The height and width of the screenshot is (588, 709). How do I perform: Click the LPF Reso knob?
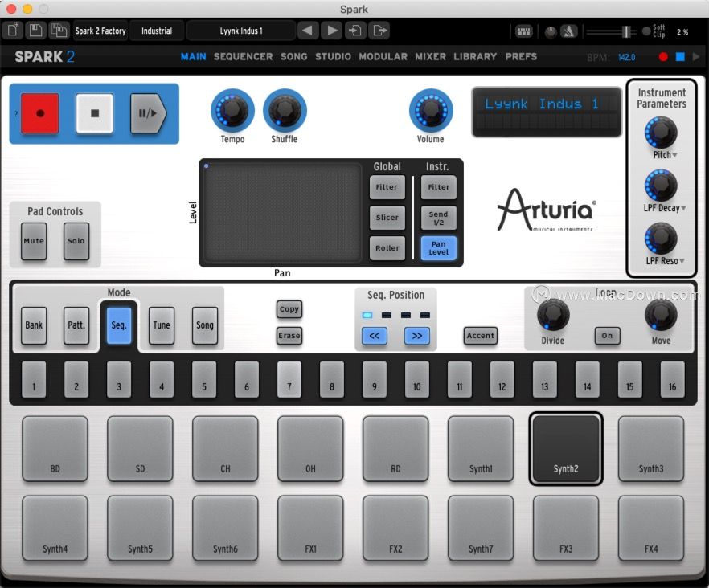point(661,239)
